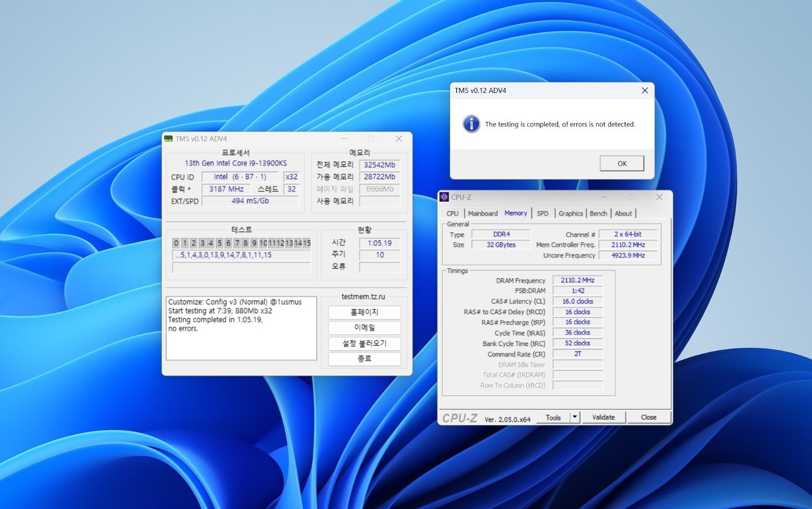
Task: Switch to the Graphics tab in CPU-Z
Action: click(570, 213)
